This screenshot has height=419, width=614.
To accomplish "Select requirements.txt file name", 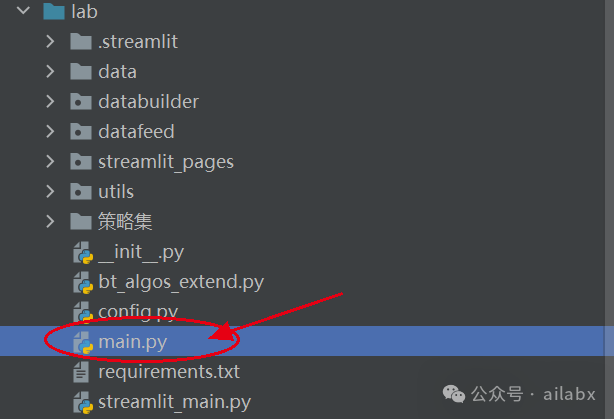I will [x=169, y=372].
